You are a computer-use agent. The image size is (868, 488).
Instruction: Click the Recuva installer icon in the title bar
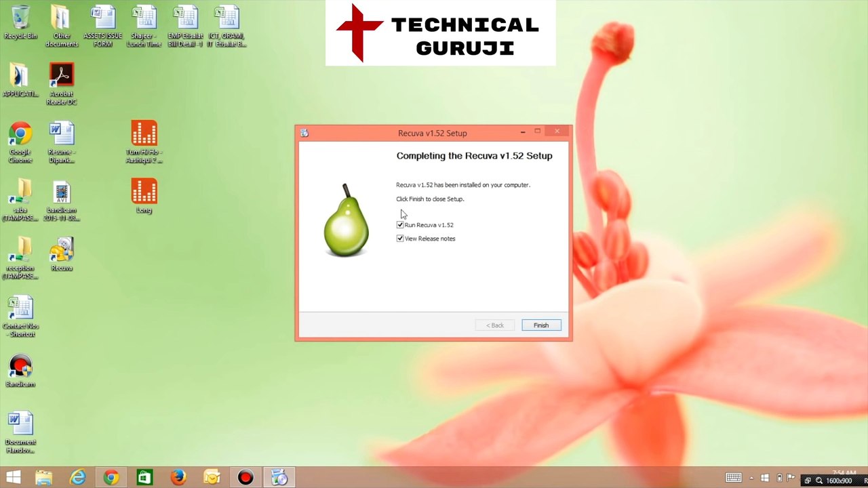[304, 133]
